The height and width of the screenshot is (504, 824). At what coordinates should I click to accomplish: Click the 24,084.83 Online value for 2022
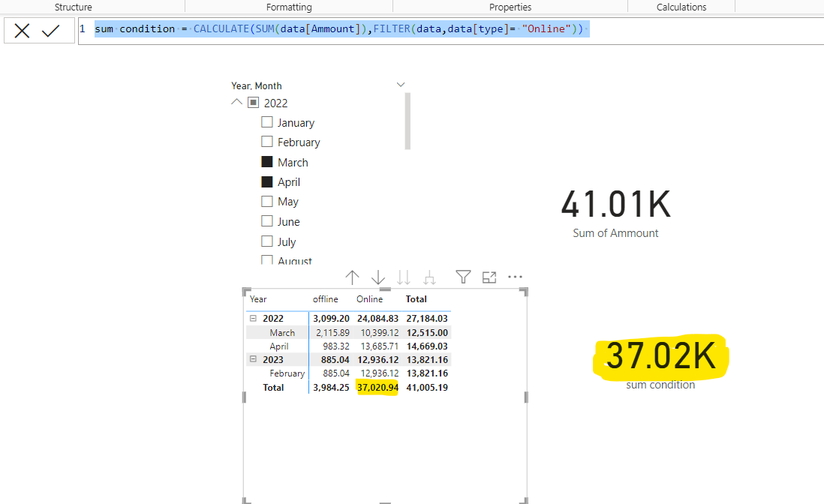(x=377, y=318)
